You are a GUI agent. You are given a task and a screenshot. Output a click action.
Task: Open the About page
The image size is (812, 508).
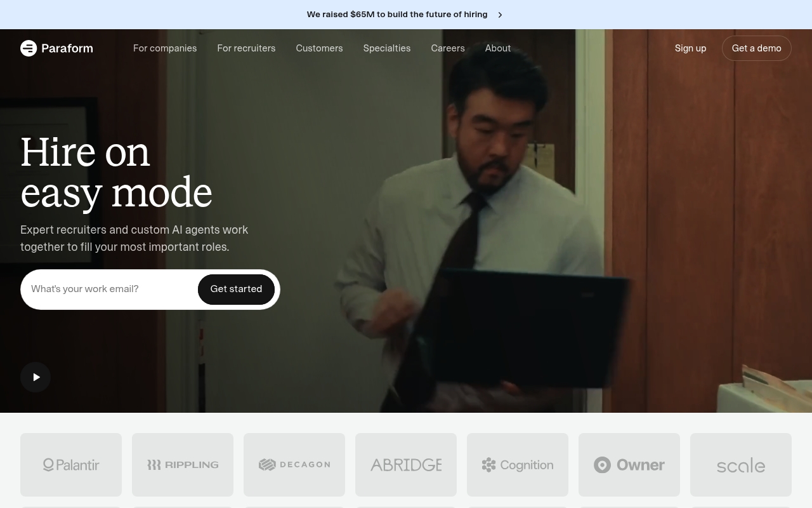[x=498, y=48]
